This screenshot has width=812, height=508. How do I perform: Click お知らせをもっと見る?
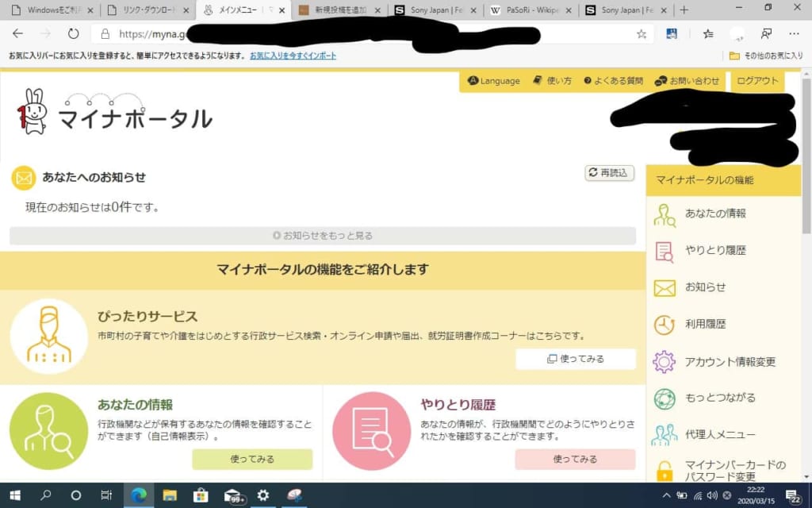point(323,235)
